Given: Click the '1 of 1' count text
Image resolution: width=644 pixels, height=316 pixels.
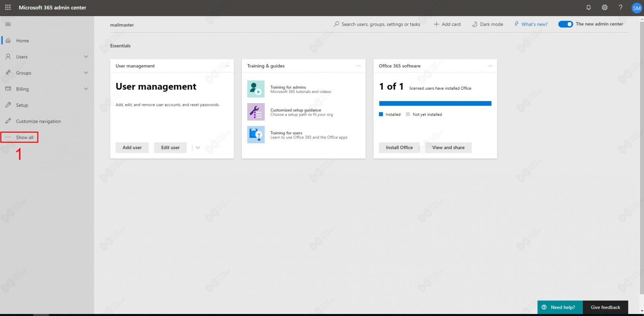Looking at the screenshot, I should pyautogui.click(x=391, y=86).
